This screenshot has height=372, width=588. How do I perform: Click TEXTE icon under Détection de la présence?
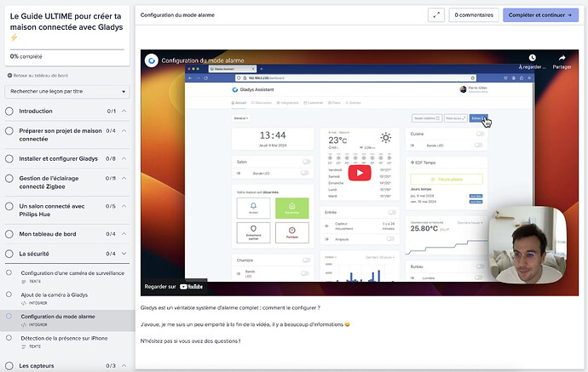coord(24,346)
